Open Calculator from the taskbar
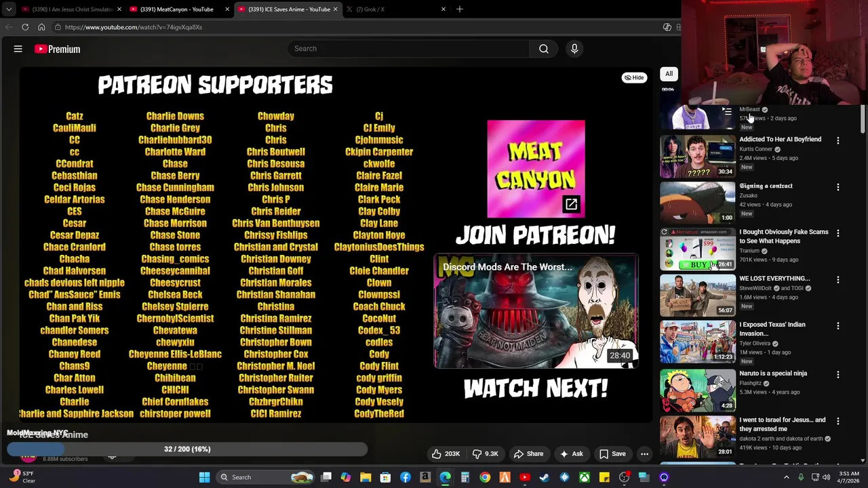 click(465, 477)
